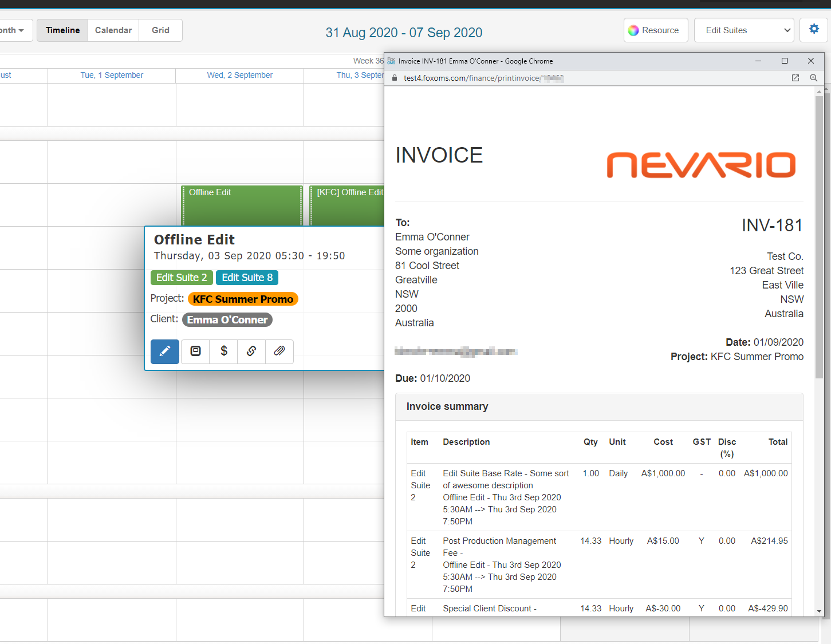Click the paperclip attachment icon
This screenshot has width=831, height=644.
pos(279,351)
